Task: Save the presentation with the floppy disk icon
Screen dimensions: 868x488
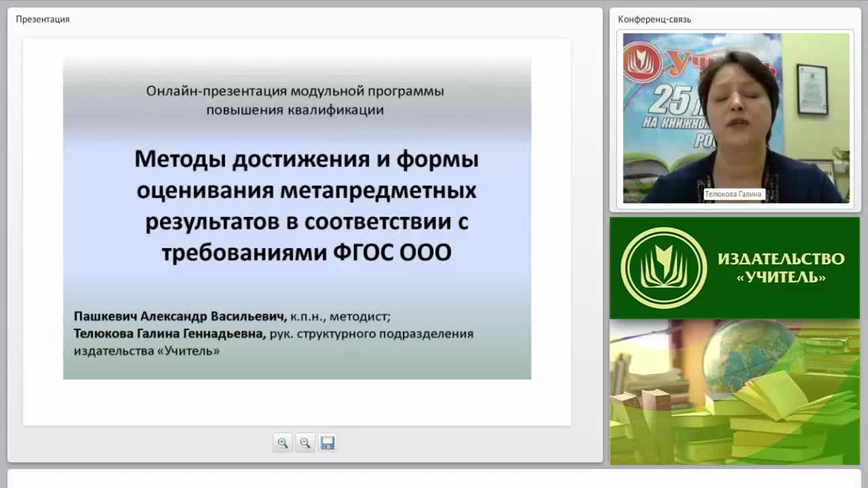Action: pyautogui.click(x=328, y=443)
